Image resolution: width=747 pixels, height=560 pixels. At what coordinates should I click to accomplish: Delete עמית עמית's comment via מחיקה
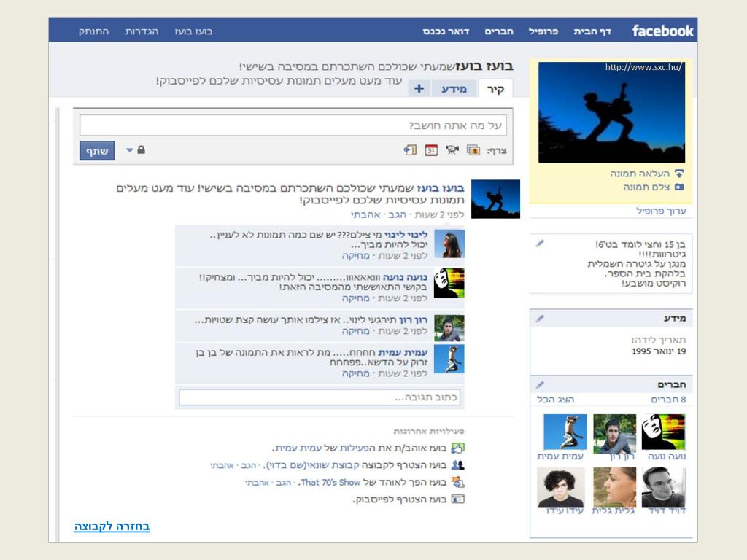tap(355, 373)
